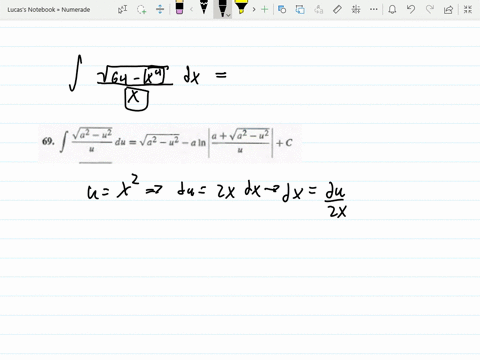This screenshot has height=360, width=480.
Task: Open the more options ellipsis menu
Action: coord(374,9)
